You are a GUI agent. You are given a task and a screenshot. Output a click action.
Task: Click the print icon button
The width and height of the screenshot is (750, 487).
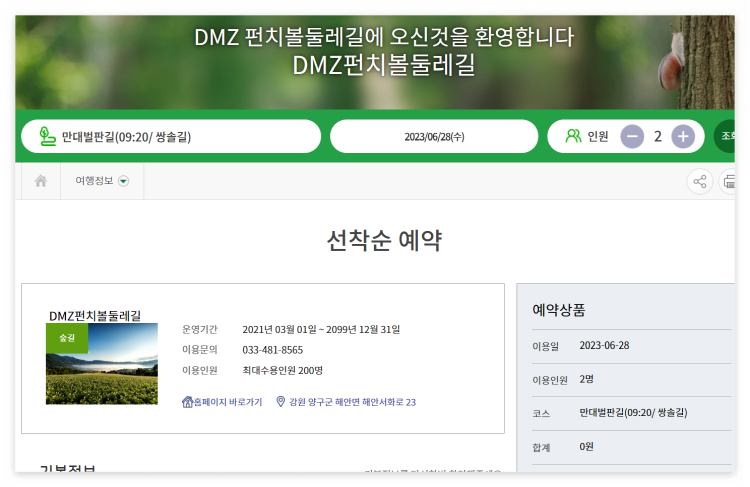[x=728, y=181]
